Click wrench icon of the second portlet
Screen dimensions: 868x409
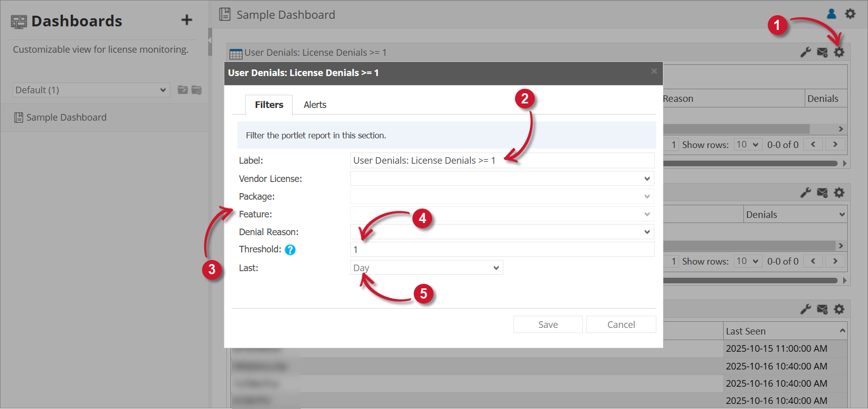point(806,193)
